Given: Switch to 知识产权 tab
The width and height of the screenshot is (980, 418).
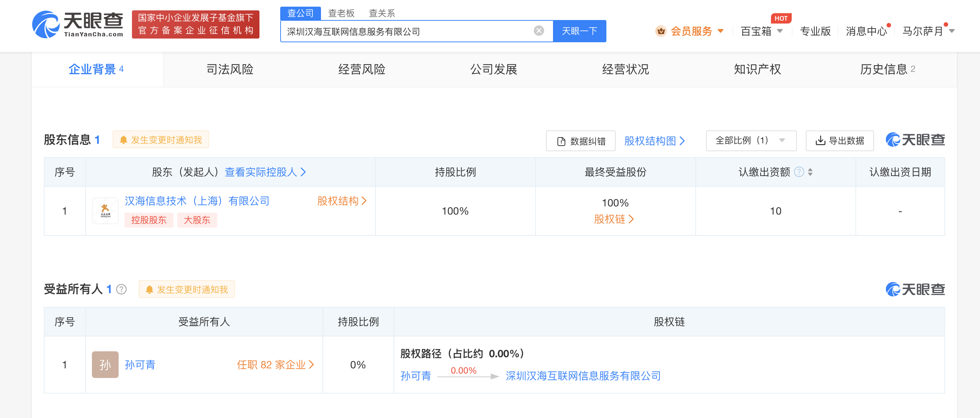Looking at the screenshot, I should point(758,69).
